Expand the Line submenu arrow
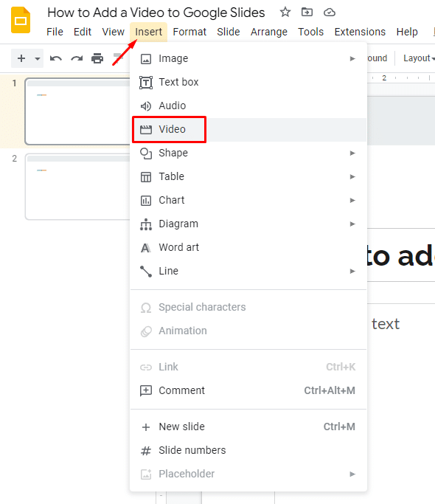Viewport: 435px width, 504px height. click(x=352, y=272)
